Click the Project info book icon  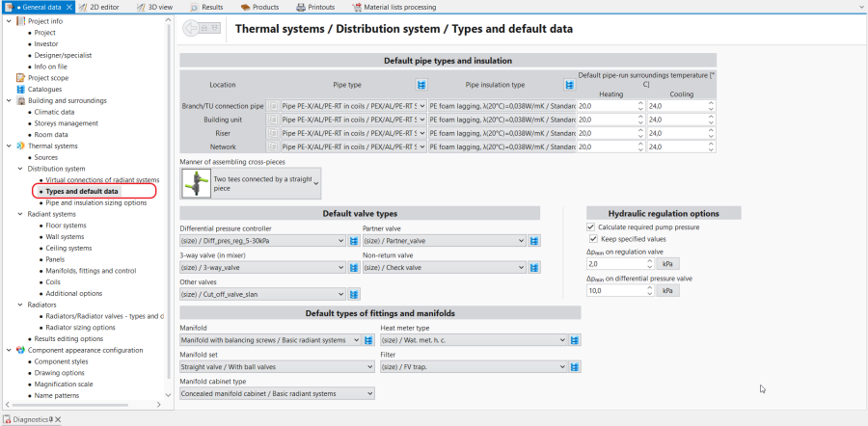pos(21,21)
